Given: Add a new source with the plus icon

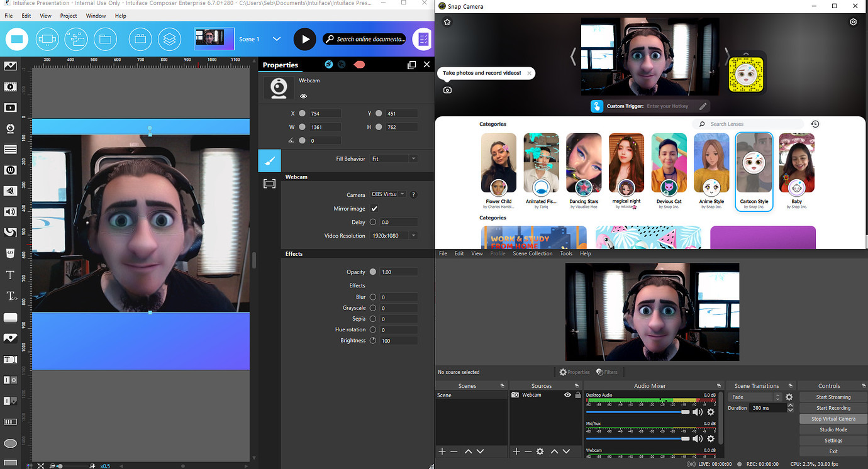Looking at the screenshot, I should click(516, 451).
